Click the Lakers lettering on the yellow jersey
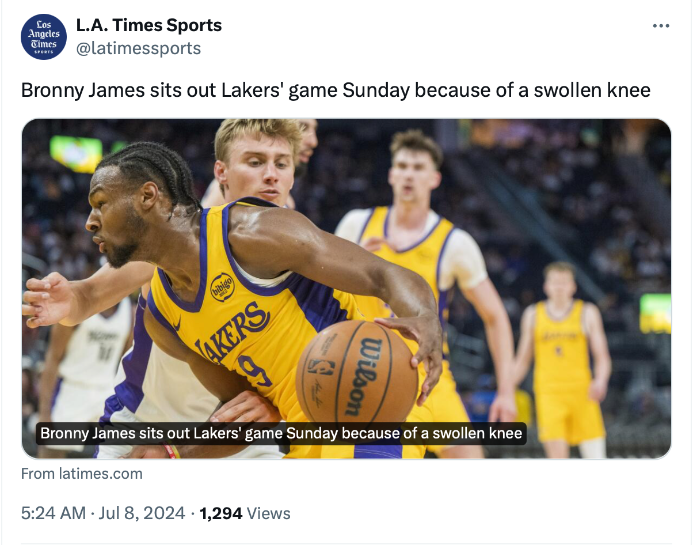Image resolution: width=693 pixels, height=545 pixels. tap(235, 331)
